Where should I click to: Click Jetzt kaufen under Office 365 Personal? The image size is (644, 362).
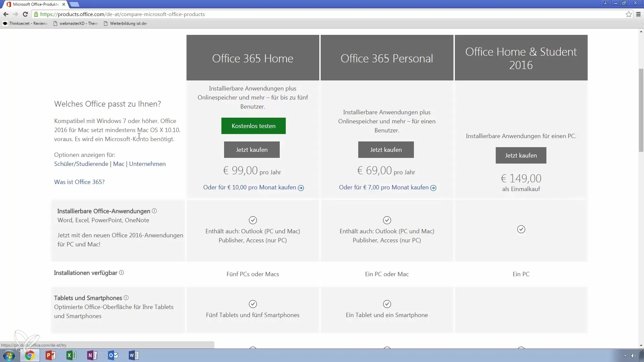pos(386,149)
